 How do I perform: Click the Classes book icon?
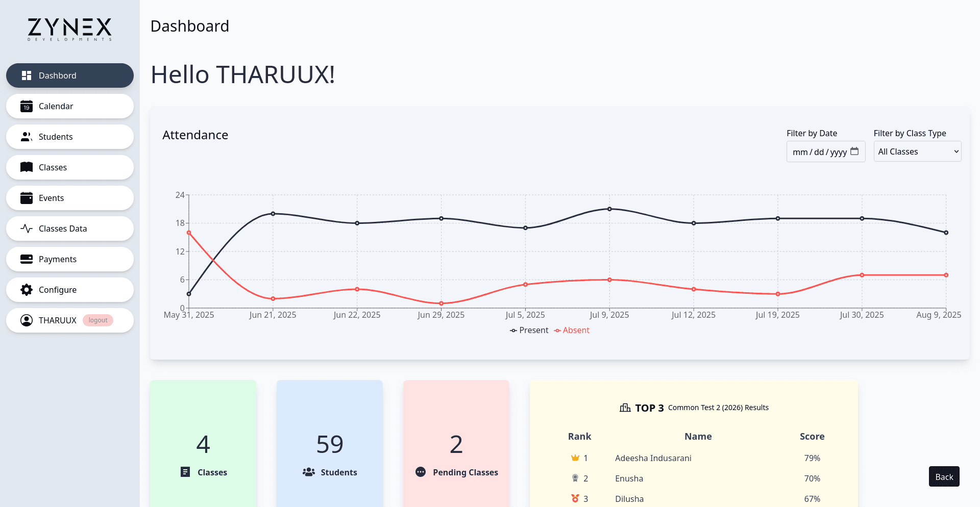pyautogui.click(x=27, y=167)
